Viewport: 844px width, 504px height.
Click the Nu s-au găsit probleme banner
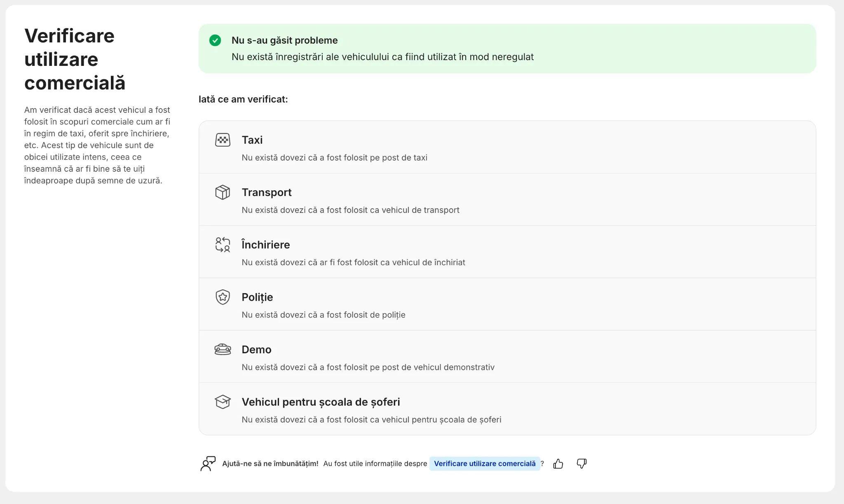click(x=507, y=49)
